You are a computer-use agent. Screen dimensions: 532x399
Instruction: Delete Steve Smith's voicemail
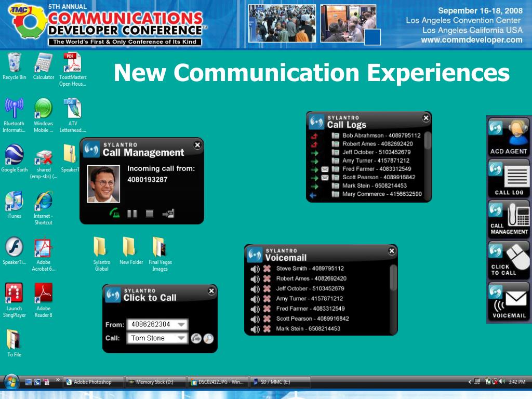pos(267,269)
